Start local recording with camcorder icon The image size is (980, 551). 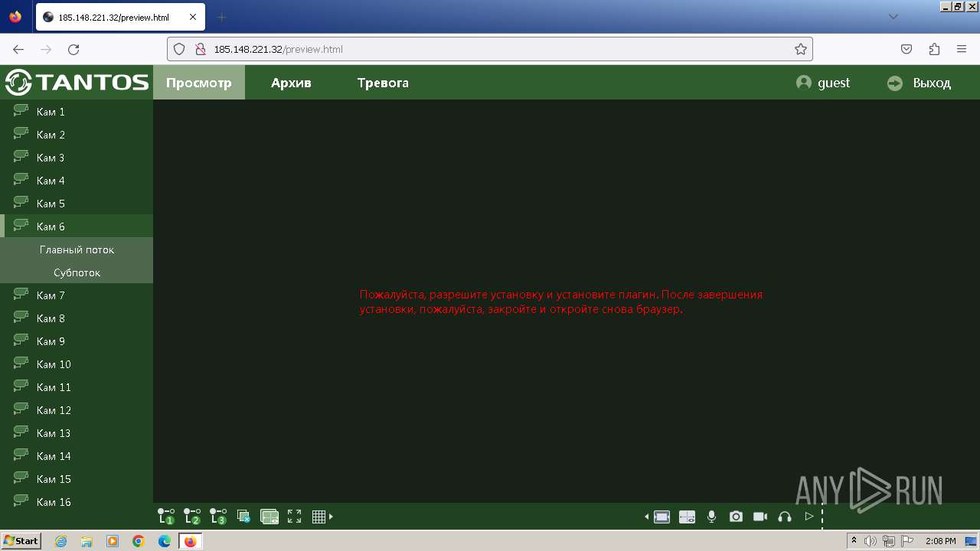pos(760,517)
